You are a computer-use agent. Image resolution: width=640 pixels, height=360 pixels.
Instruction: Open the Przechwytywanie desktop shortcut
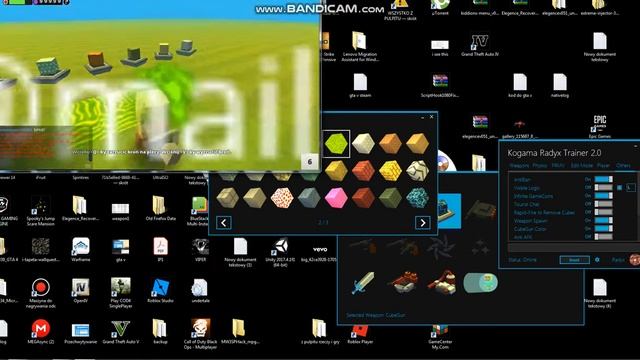click(x=80, y=333)
